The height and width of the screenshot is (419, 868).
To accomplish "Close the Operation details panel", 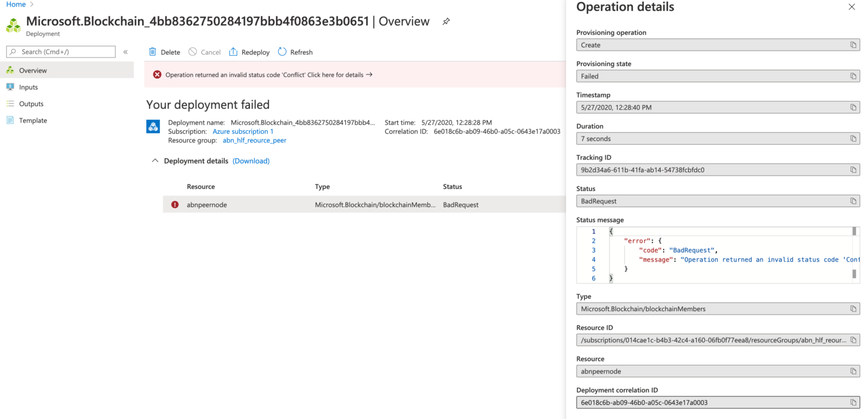I will [851, 7].
